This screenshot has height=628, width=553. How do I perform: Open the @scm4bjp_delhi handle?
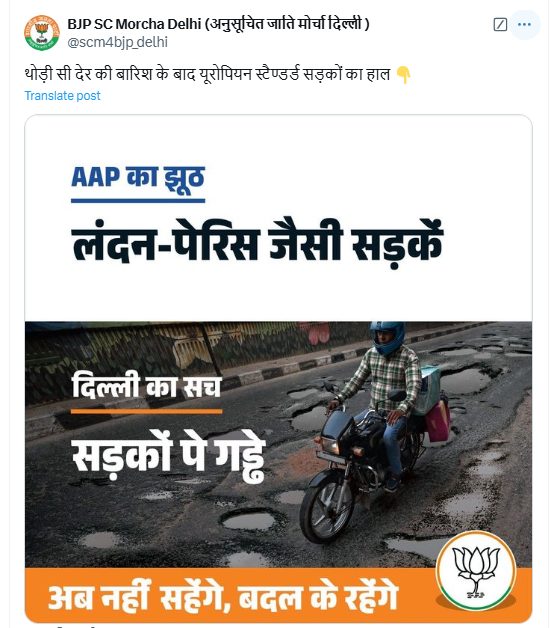(x=117, y=42)
